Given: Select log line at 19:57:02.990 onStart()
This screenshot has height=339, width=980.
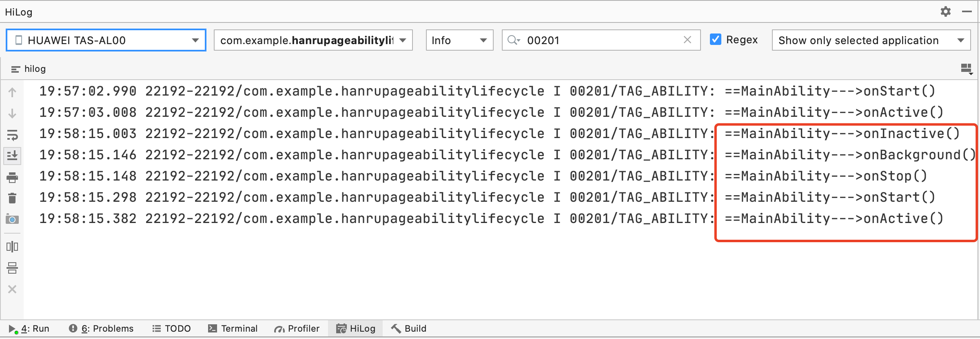Looking at the screenshot, I should coord(487,91).
